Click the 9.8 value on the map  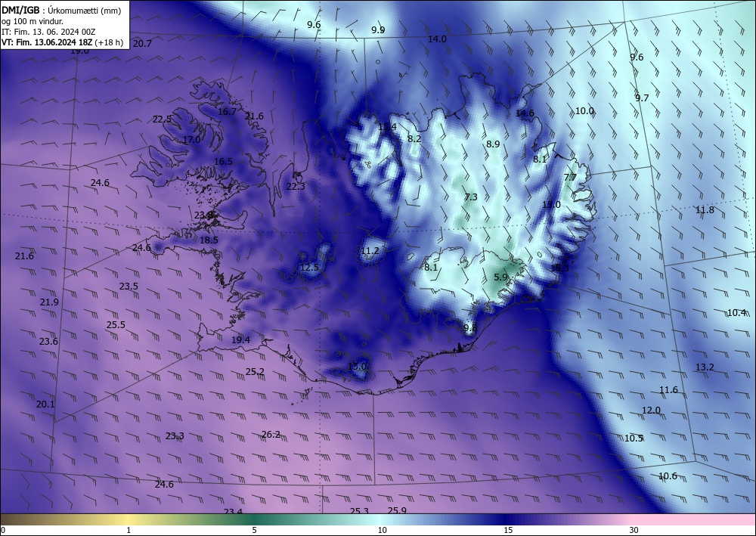pos(470,328)
